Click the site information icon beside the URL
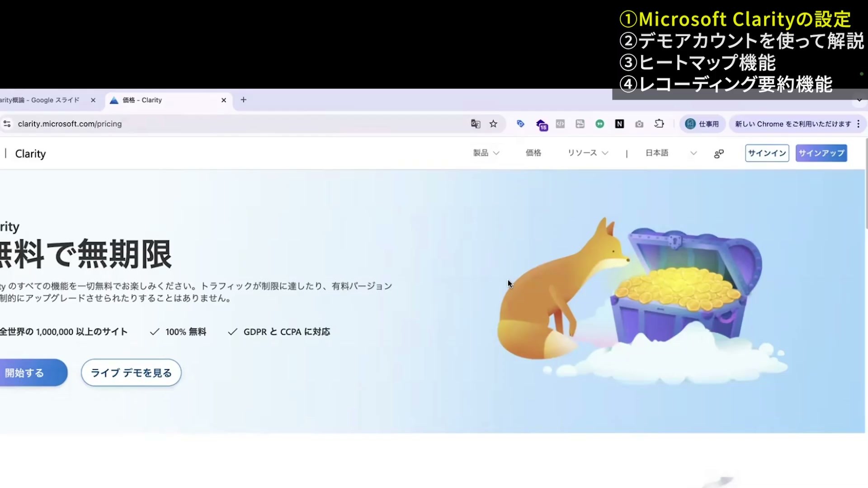This screenshot has width=868, height=488. (x=7, y=124)
